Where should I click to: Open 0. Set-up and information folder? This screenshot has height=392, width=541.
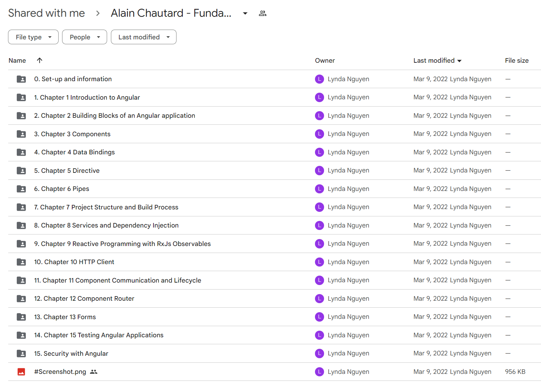(73, 79)
